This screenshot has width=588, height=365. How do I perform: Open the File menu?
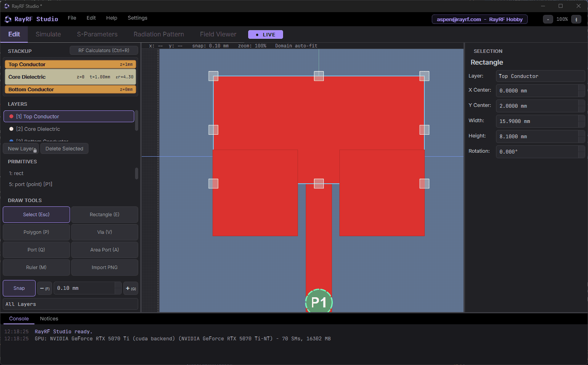click(x=72, y=18)
